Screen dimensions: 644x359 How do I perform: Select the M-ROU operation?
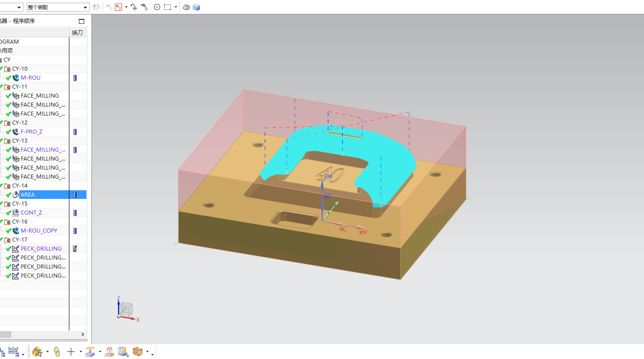click(x=31, y=78)
